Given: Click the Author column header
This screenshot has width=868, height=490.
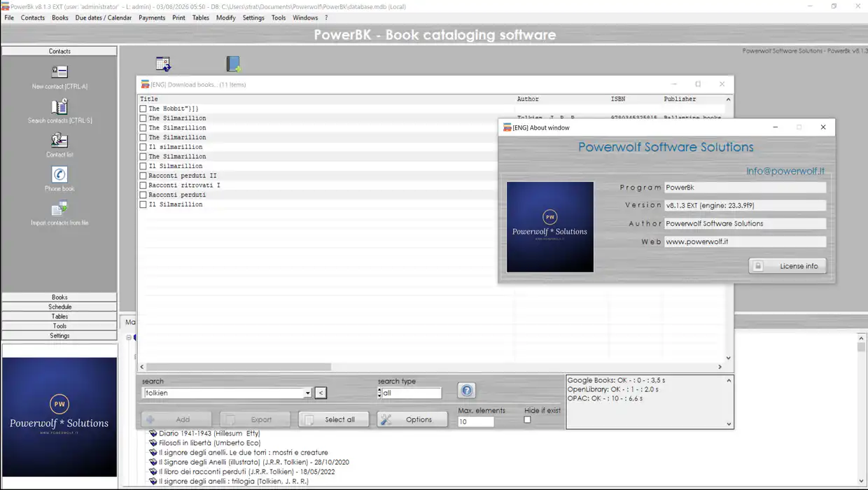Looking at the screenshot, I should click(x=528, y=99).
